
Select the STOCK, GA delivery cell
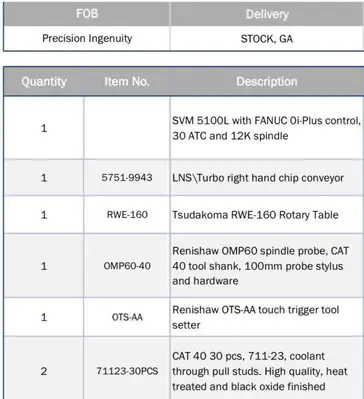[267, 38]
